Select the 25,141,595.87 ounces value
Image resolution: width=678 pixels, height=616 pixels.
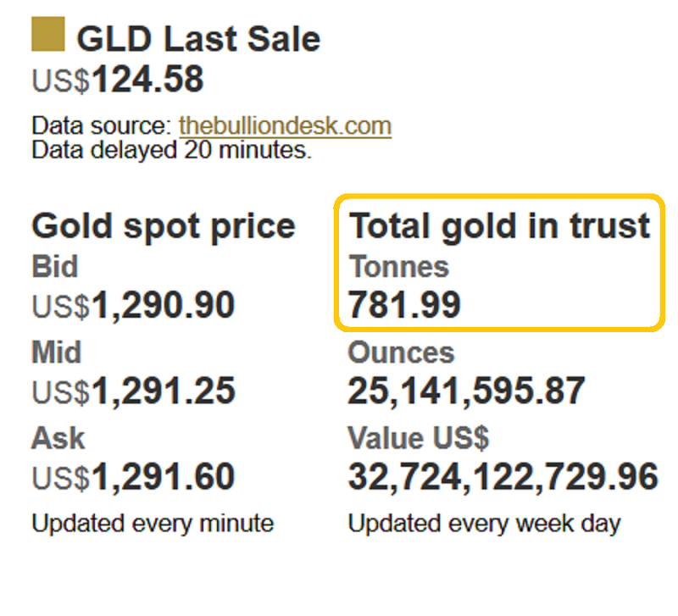click(x=466, y=391)
